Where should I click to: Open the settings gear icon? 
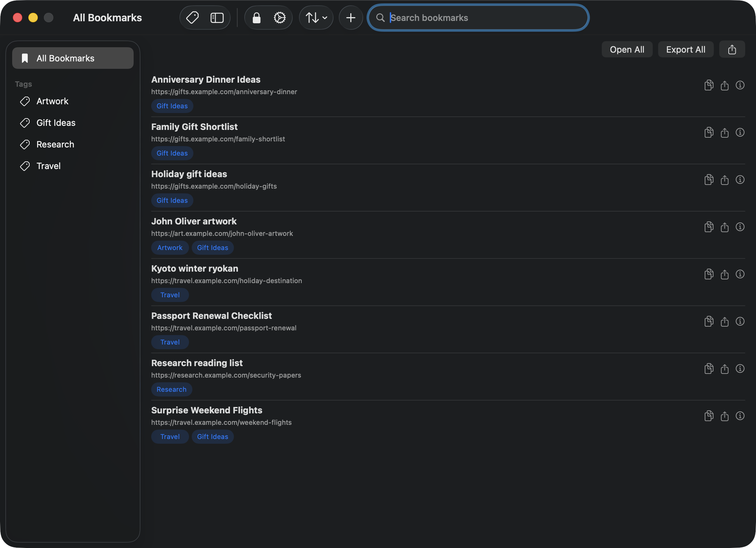(x=280, y=18)
